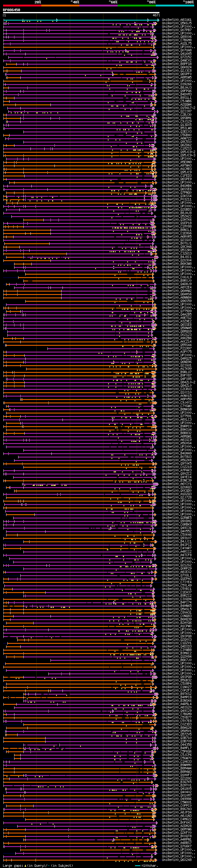Select UniRef100_Q07UA8 entry

coord(177,50)
